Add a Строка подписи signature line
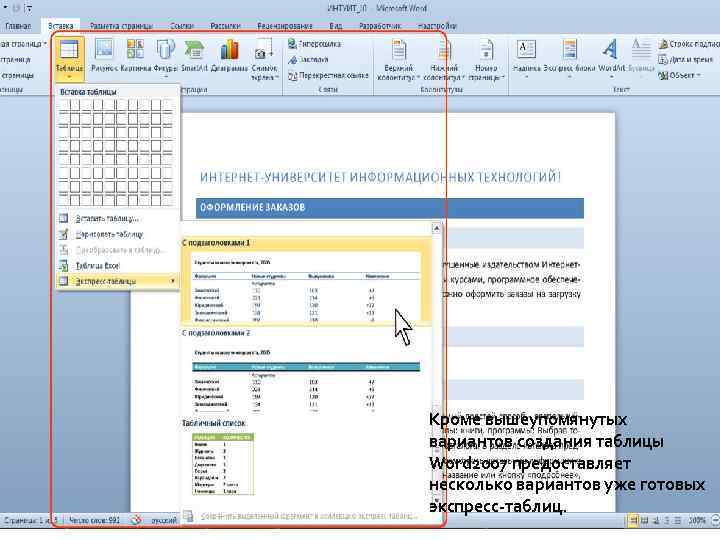The height and width of the screenshot is (540, 720). click(x=689, y=44)
